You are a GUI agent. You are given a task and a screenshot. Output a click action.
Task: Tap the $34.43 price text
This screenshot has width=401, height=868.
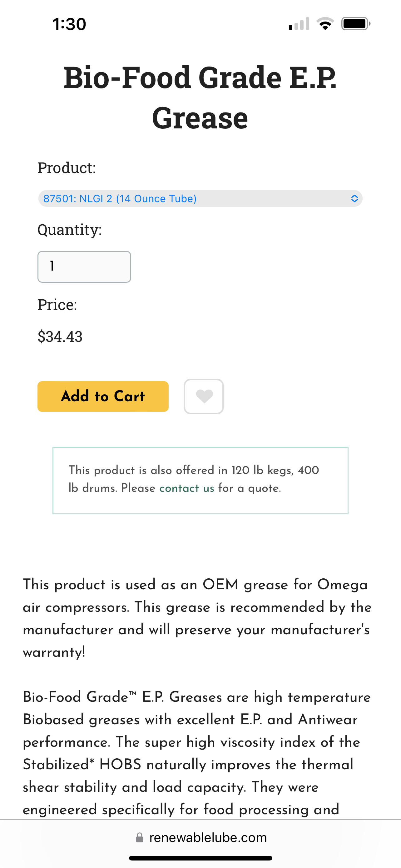coord(60,336)
